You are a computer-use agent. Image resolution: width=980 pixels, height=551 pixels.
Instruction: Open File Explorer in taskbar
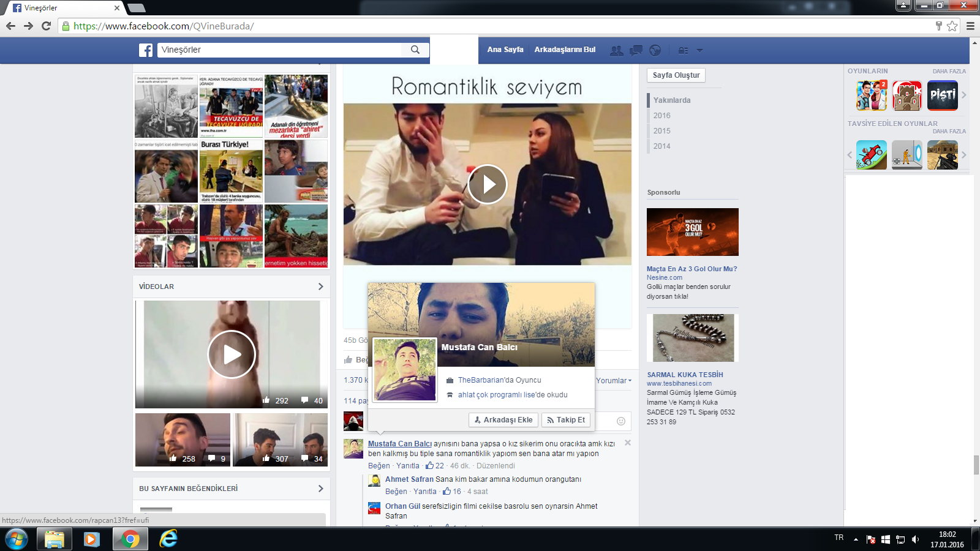click(x=54, y=539)
